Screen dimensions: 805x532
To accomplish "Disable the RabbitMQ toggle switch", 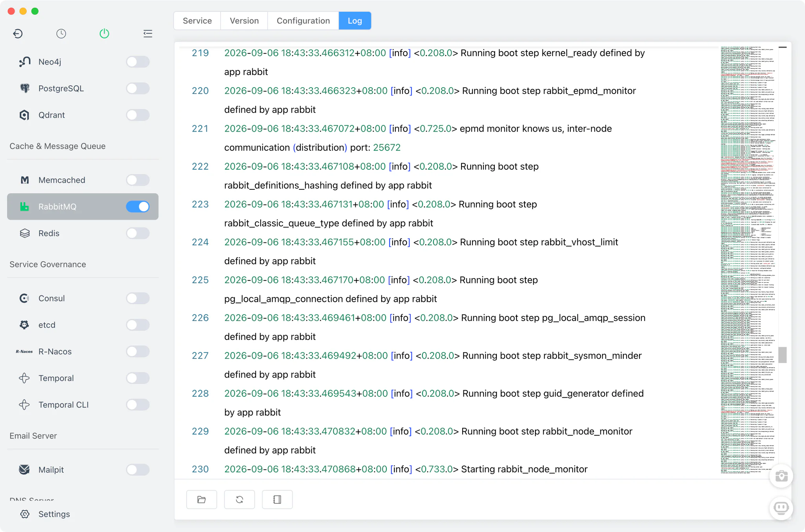I will [x=138, y=207].
